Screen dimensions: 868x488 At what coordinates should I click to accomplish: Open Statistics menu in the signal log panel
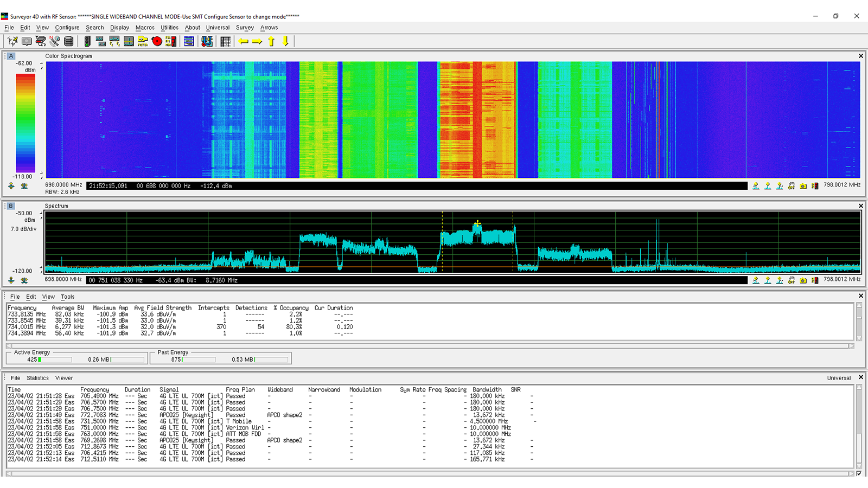[x=37, y=378]
